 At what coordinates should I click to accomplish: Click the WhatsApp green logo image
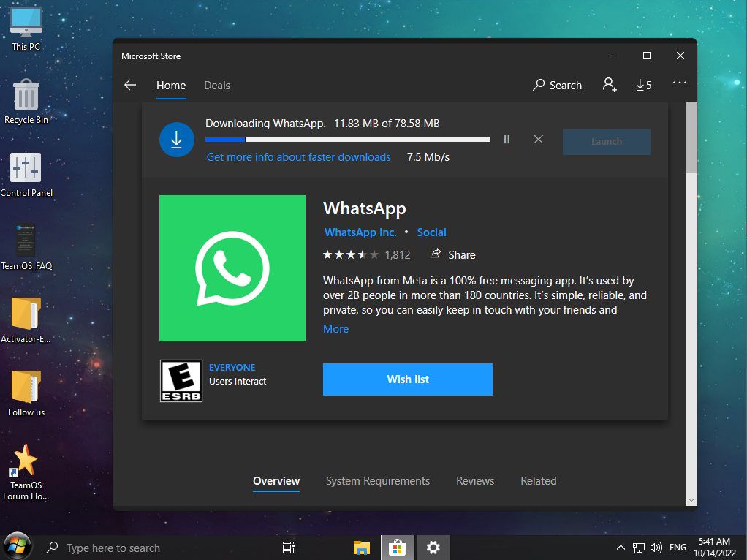click(232, 268)
